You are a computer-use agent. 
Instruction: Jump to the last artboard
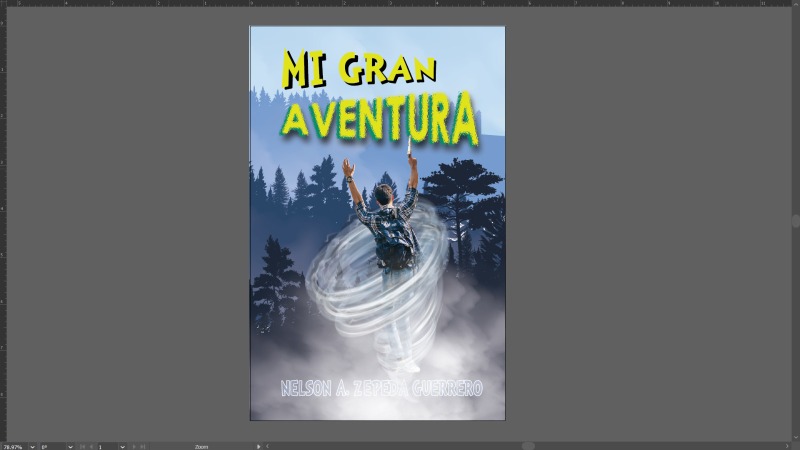tap(142, 446)
